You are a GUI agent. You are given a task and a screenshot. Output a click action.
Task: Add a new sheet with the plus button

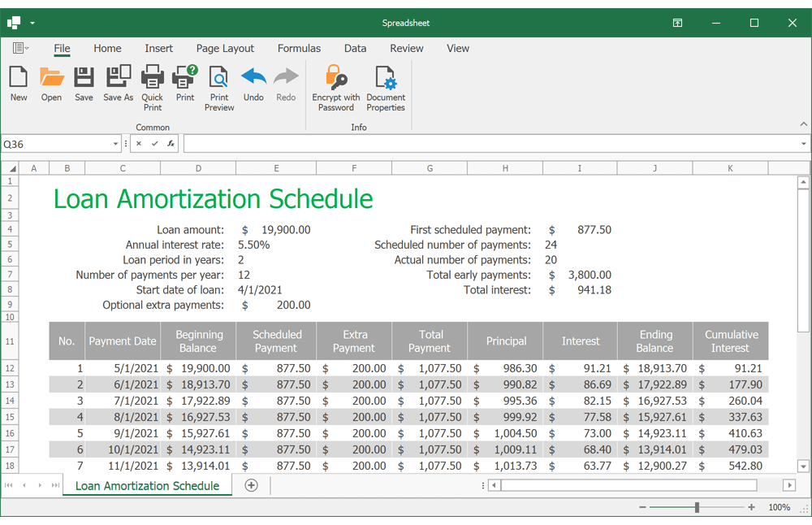coord(251,485)
